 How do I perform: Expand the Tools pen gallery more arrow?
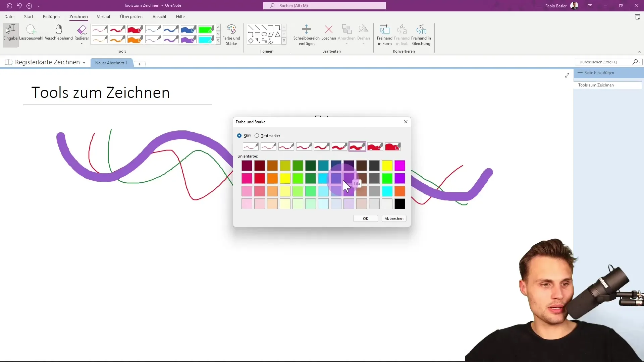pyautogui.click(x=218, y=41)
